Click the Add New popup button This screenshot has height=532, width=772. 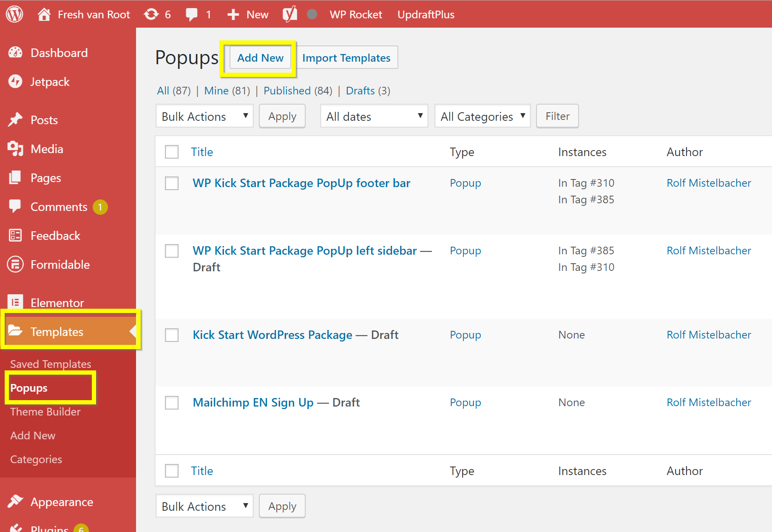(x=260, y=57)
